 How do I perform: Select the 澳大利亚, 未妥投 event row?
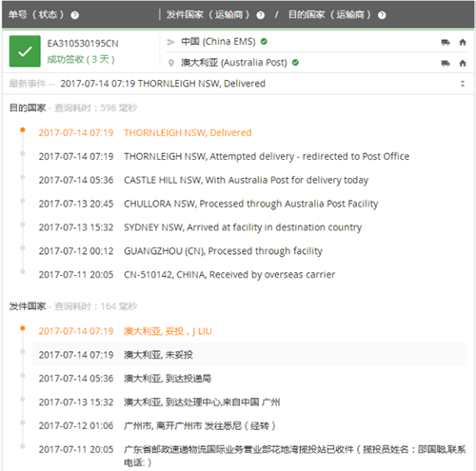(249, 355)
